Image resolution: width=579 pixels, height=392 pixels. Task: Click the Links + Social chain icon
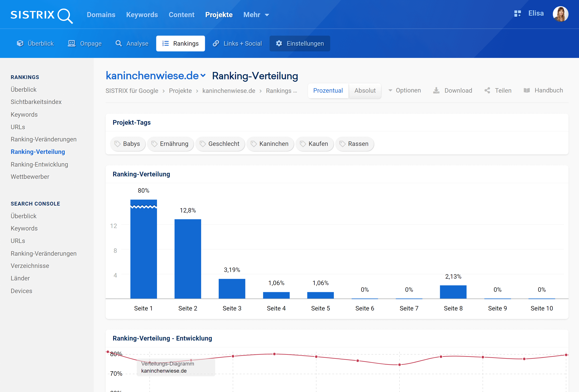pos(216,43)
